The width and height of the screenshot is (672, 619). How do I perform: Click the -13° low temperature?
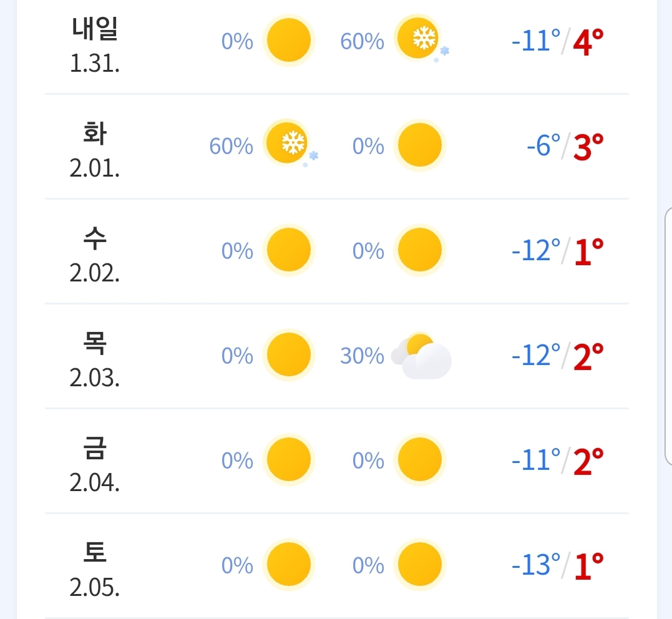click(x=536, y=565)
